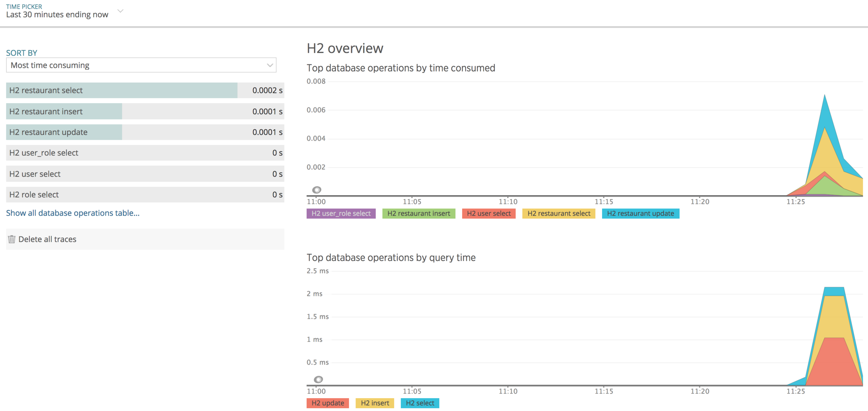Open the Most time consuming sort dropdown
The height and width of the screenshot is (411, 868).
click(x=141, y=65)
